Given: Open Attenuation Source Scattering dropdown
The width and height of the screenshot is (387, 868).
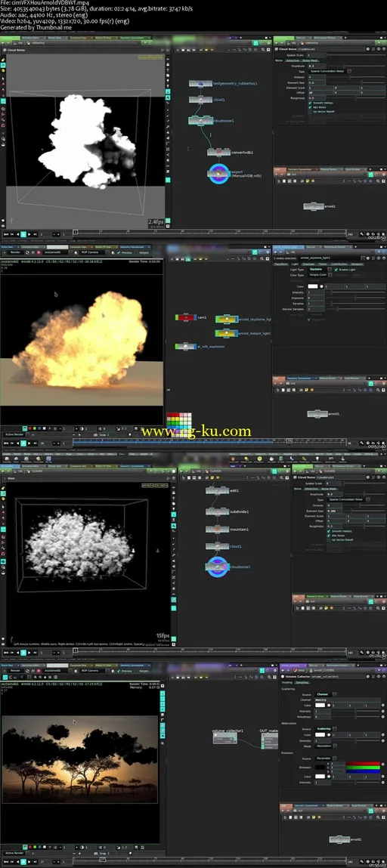Looking at the screenshot, I should click(x=324, y=729).
